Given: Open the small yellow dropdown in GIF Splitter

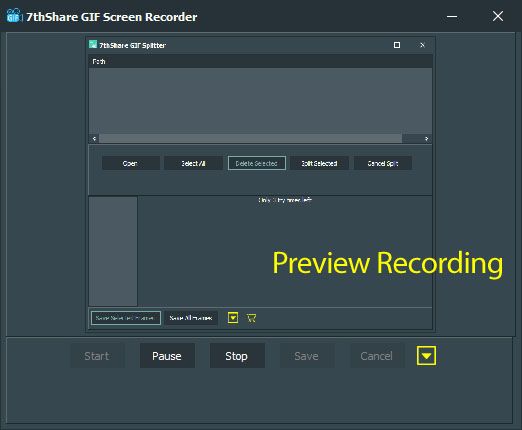Looking at the screenshot, I should (x=233, y=318).
